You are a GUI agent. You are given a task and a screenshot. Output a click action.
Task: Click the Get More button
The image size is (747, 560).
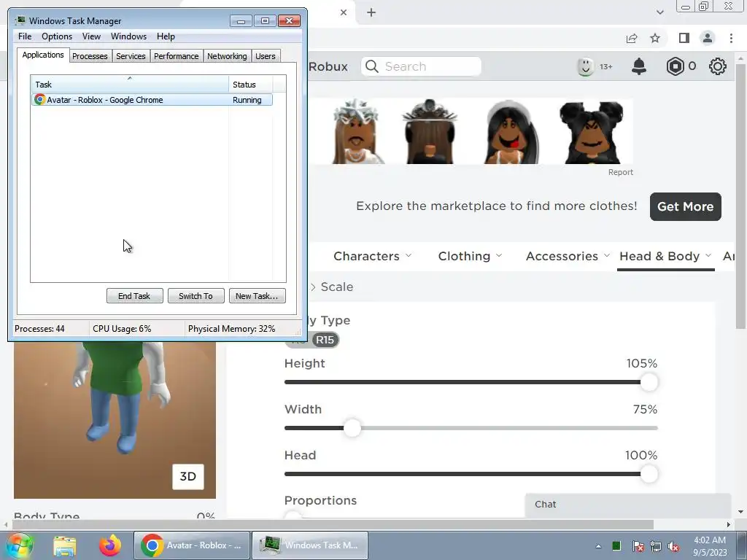click(x=685, y=206)
